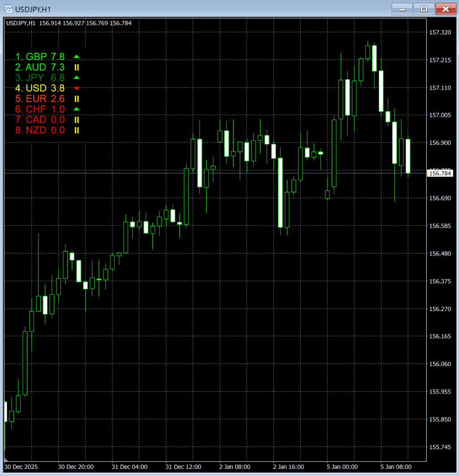This screenshot has width=459, height=476.
Task: Click the green up arrow beside CHF
Action: point(76,109)
